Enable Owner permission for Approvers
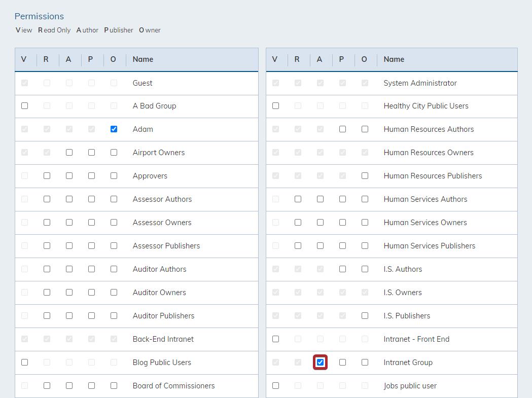Screen dimensions: 532x398 pos(114,176)
